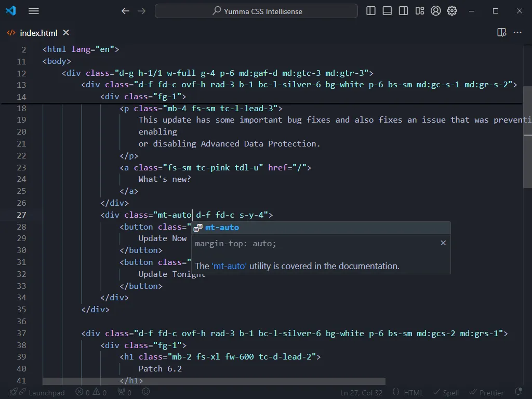
Task: Click "margin-top: auto;" in the documentation popup
Action: click(235, 244)
